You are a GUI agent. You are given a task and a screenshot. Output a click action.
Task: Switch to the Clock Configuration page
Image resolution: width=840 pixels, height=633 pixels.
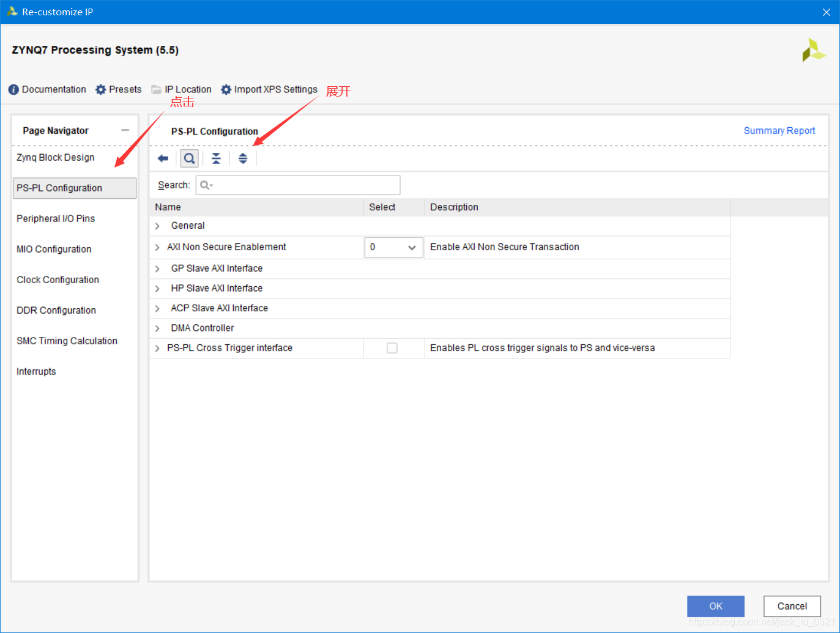(58, 279)
